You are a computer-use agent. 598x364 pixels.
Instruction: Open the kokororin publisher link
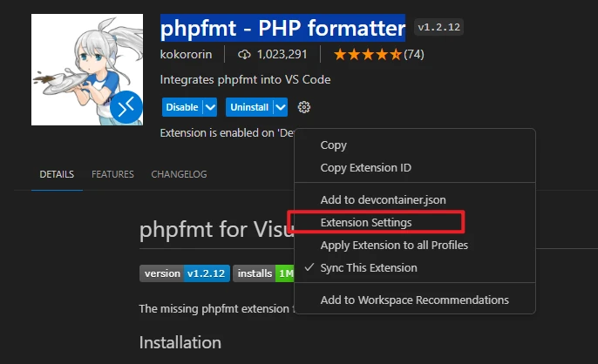(187, 54)
